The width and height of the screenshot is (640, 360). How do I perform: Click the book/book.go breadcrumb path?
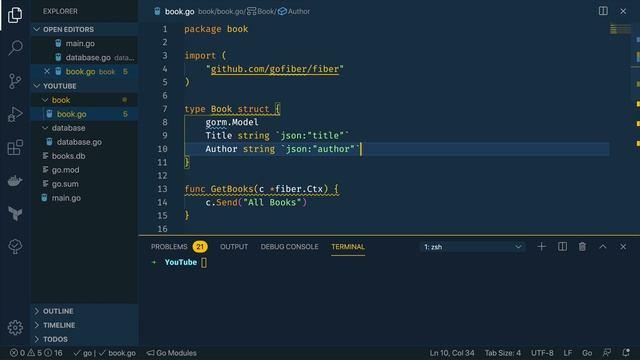221,11
